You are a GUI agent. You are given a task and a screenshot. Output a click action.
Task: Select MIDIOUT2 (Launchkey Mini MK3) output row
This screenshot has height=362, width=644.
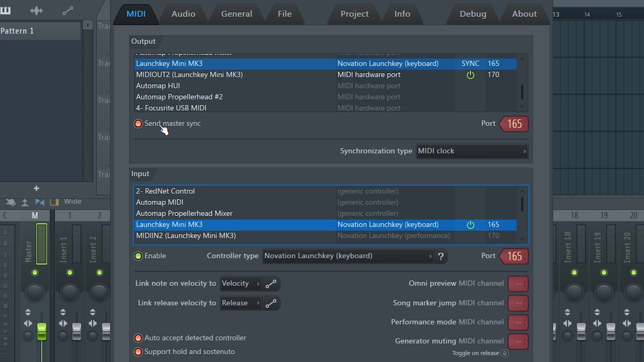[325, 75]
